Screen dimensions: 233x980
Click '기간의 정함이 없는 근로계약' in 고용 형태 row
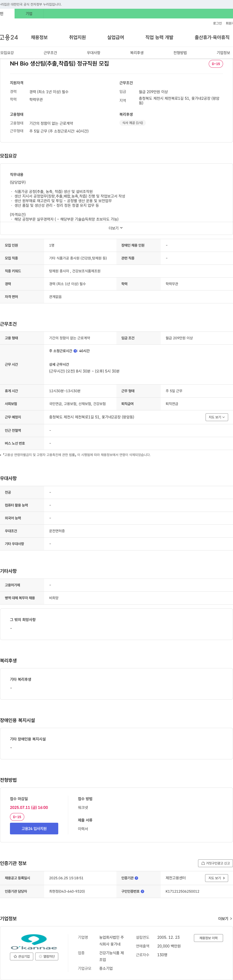70,338
